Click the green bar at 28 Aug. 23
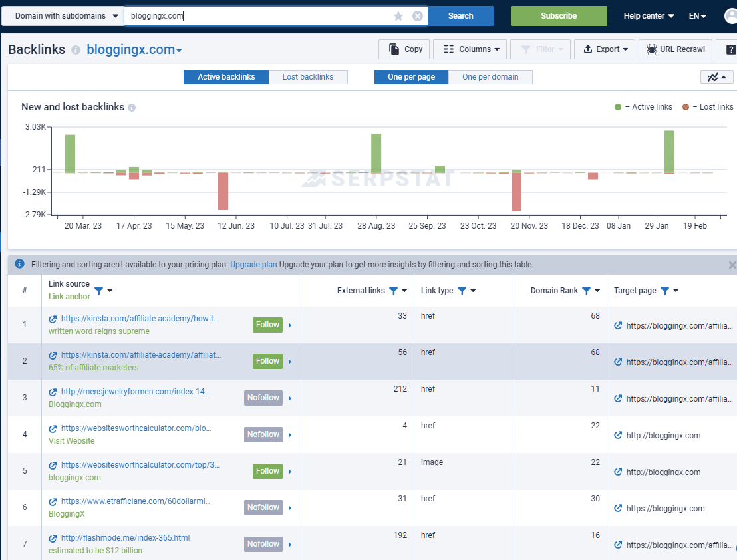737x560 pixels. [x=376, y=153]
